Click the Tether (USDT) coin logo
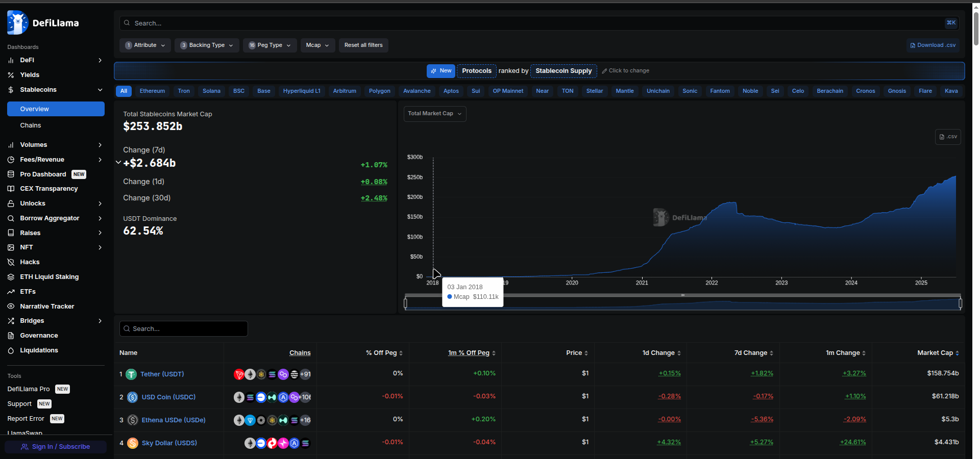This screenshot has width=980, height=459. tap(131, 374)
